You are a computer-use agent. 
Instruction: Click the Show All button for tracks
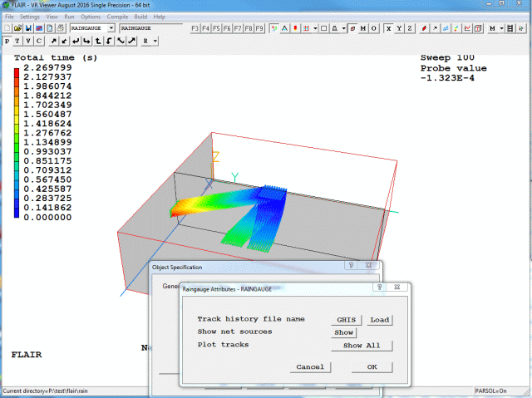[x=364, y=346]
